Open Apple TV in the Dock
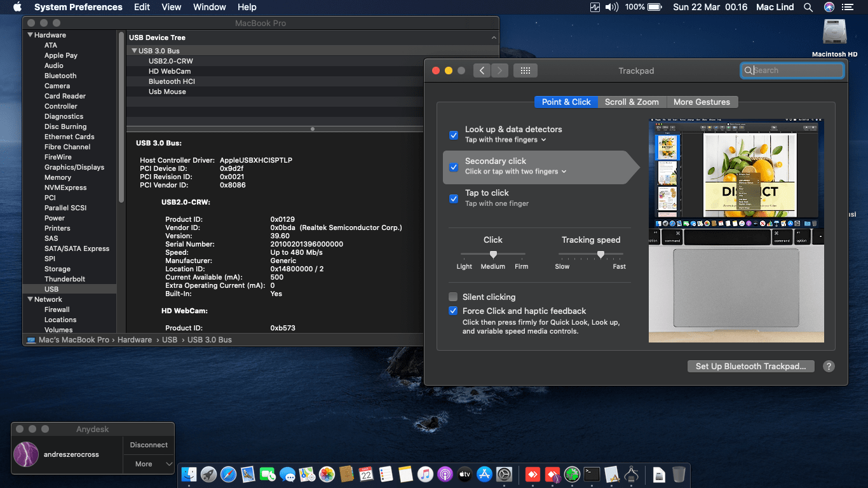 click(x=465, y=474)
